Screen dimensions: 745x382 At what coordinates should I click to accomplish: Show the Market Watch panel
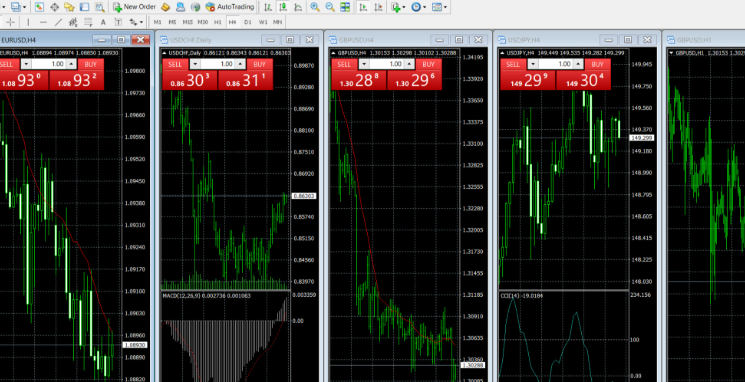pos(39,7)
